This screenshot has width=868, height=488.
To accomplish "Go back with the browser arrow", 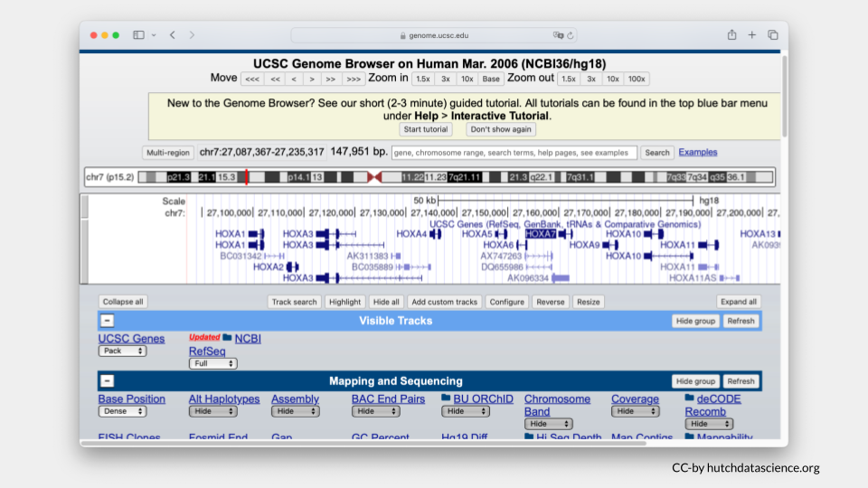I will 173,35.
